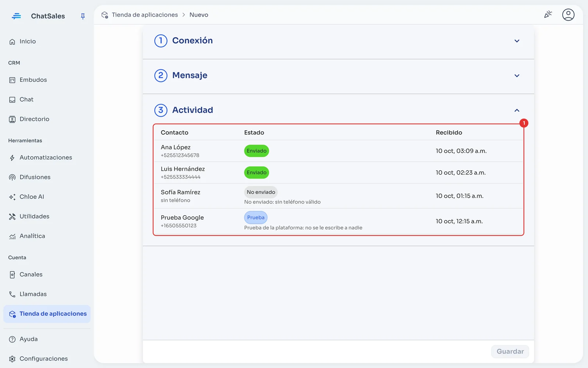Click the blue Prueba status badge
The image size is (588, 368).
coord(256,217)
